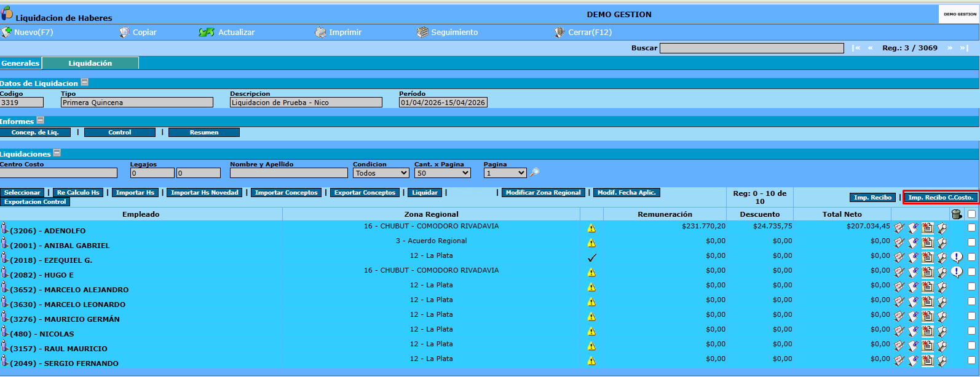Click the black checkmark status in EZEQUIEL G. row
The height and width of the screenshot is (377, 980).
pos(591,257)
